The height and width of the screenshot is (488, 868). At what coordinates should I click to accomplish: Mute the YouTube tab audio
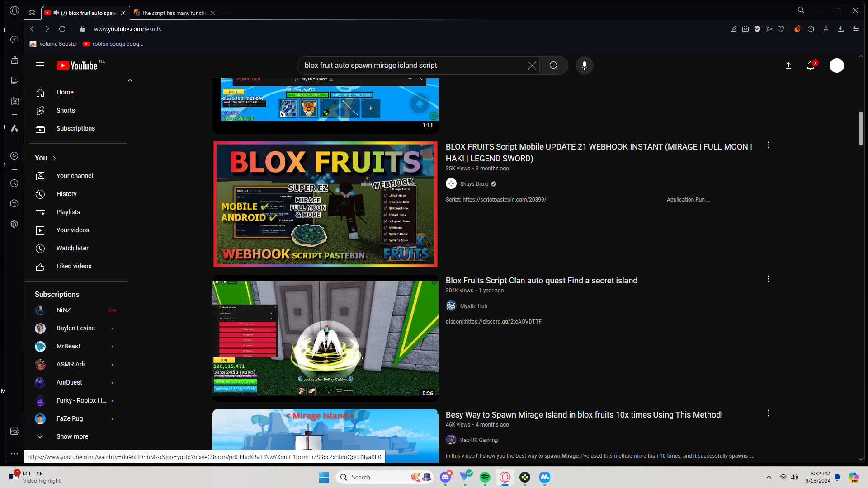56,13
